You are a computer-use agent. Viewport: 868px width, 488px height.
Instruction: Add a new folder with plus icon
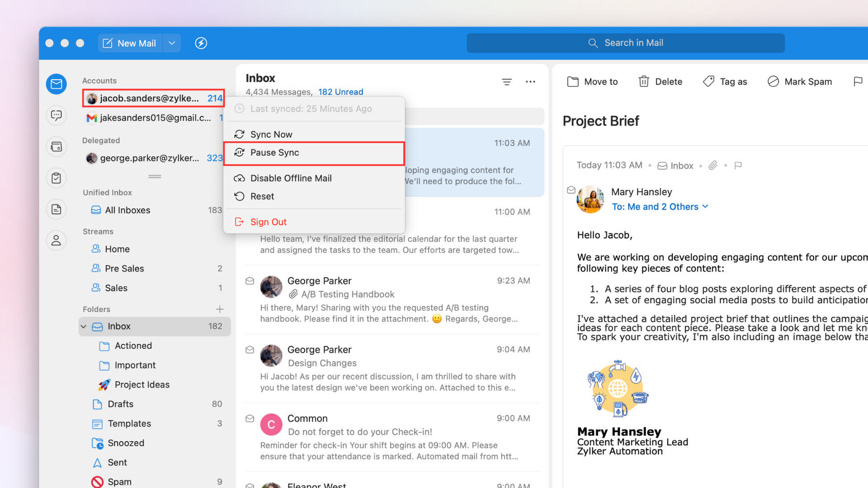(220, 309)
